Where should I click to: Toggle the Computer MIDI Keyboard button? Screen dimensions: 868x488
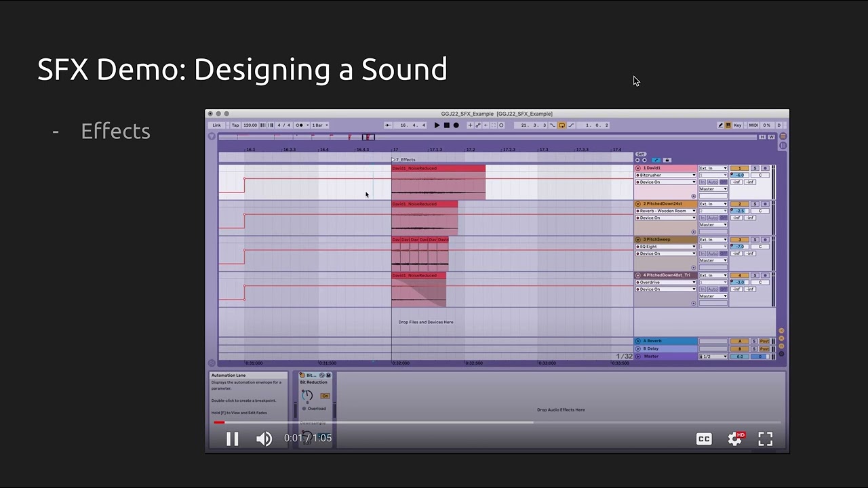pos(728,125)
